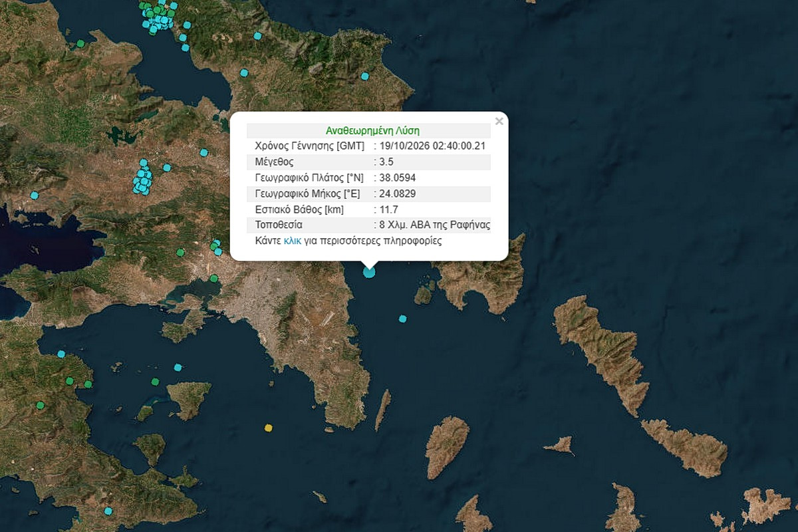Click the "Γεωγραφικό Πλάτος [°N]" label

click(309, 178)
